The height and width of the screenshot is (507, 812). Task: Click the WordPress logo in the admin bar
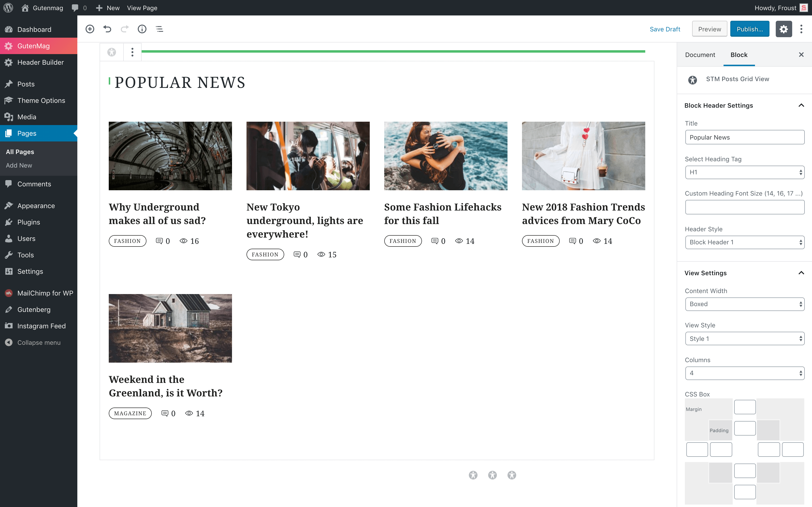coord(8,7)
